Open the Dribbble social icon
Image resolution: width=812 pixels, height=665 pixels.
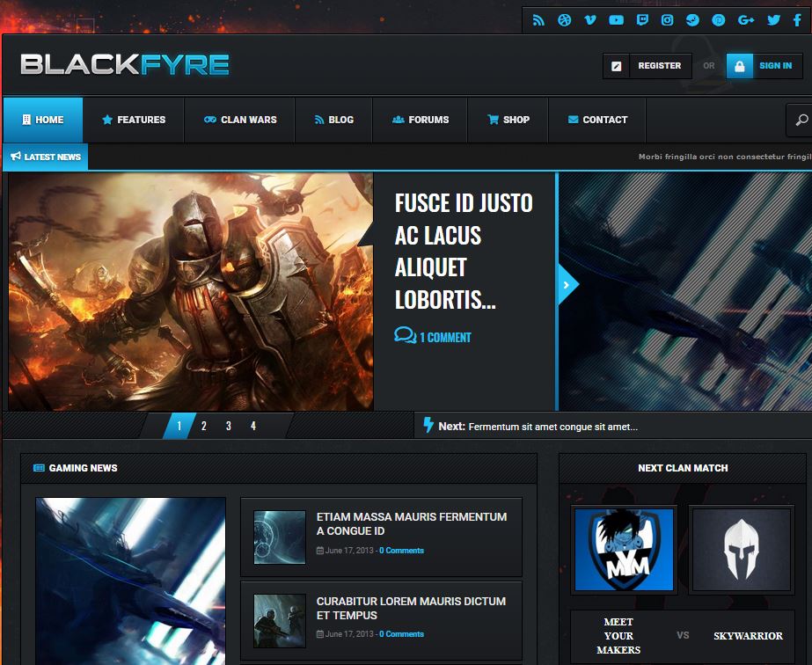tap(565, 20)
